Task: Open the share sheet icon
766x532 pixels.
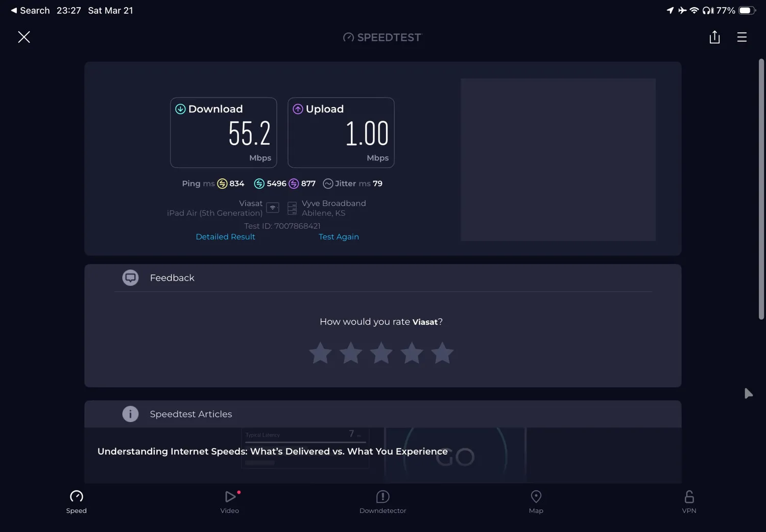Action: (x=714, y=37)
